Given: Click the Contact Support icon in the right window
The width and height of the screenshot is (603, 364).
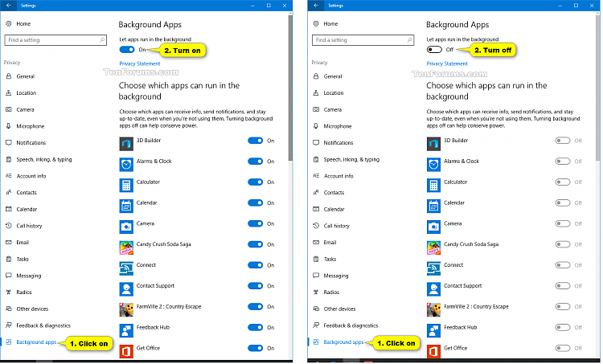Looking at the screenshot, I should coord(434,289).
